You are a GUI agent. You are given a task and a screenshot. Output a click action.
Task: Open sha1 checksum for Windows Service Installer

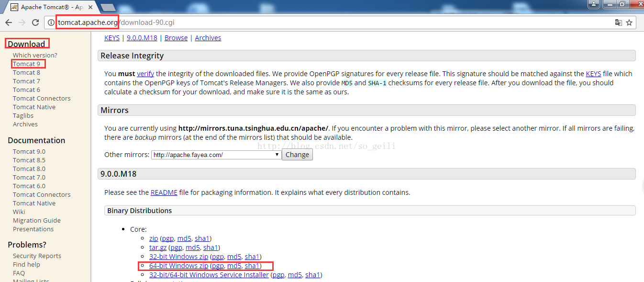coord(312,275)
